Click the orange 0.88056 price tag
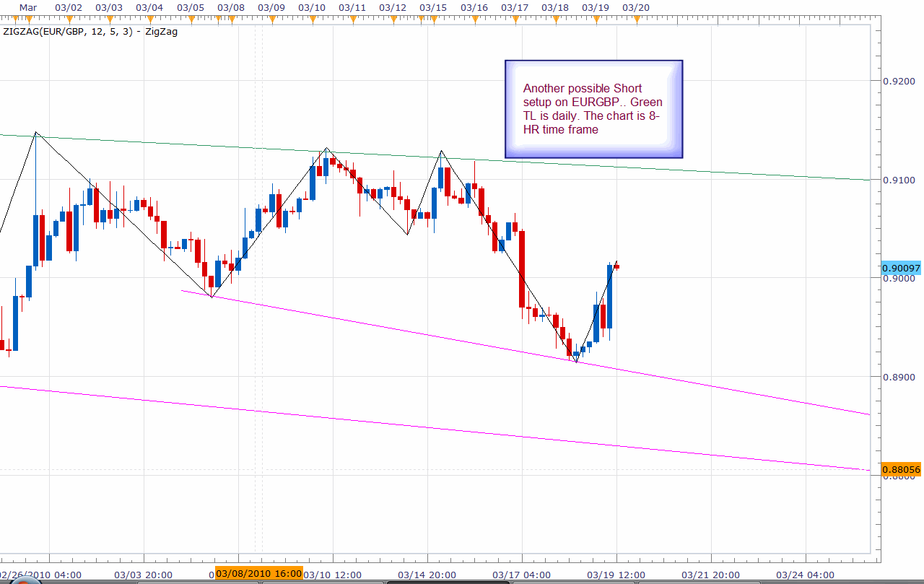This screenshot has width=924, height=584. (902, 469)
